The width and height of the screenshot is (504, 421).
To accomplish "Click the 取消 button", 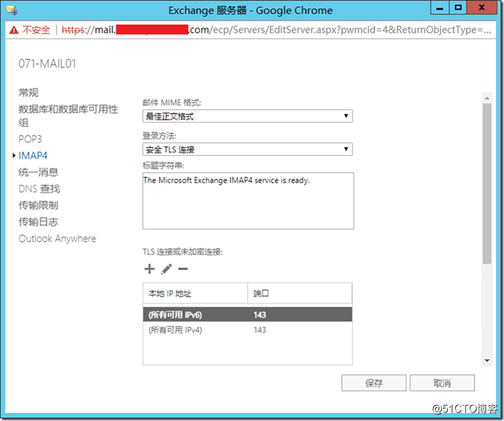I will [442, 383].
